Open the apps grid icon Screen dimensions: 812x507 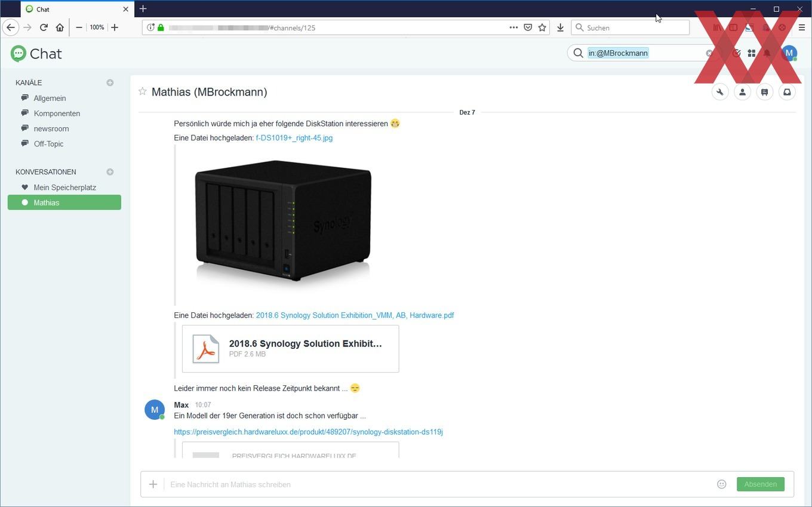tap(752, 53)
